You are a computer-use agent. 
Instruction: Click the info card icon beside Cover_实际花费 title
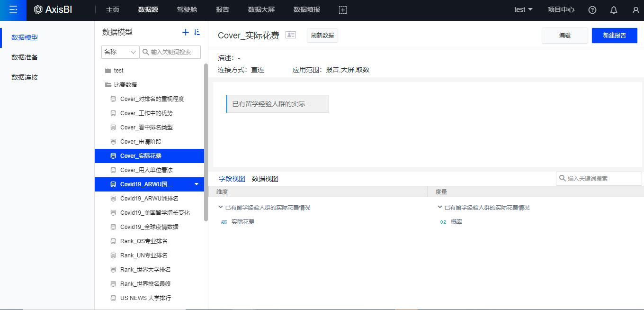pos(291,35)
